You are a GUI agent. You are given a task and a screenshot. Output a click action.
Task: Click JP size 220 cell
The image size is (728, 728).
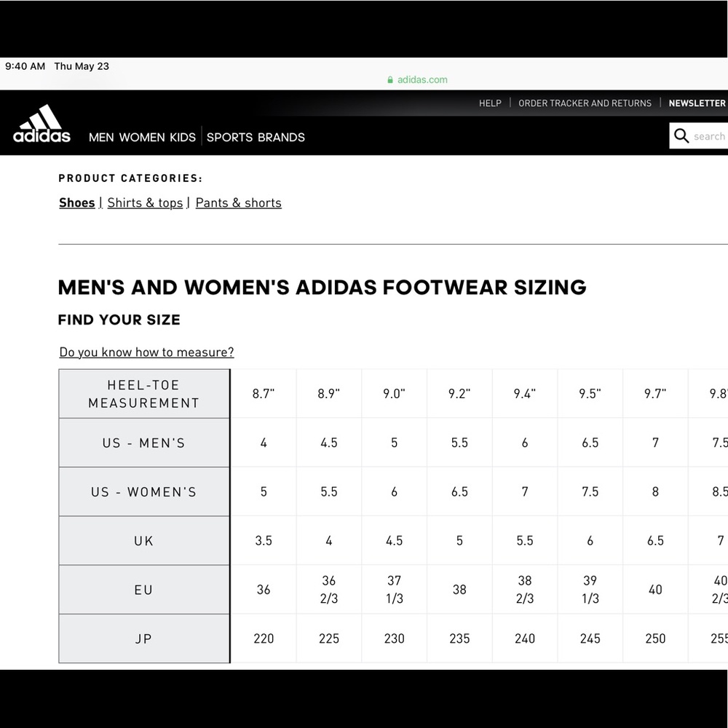(264, 639)
